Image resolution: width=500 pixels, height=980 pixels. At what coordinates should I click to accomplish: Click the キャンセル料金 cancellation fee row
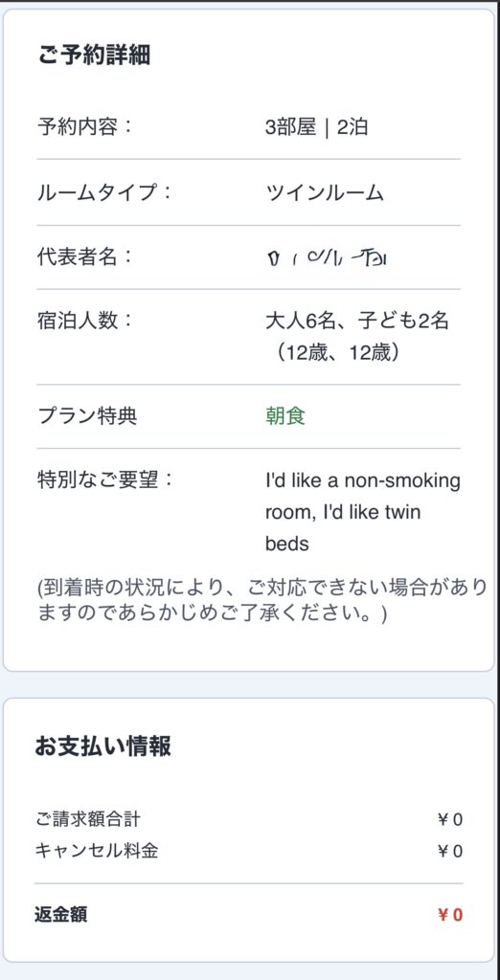pos(248,851)
